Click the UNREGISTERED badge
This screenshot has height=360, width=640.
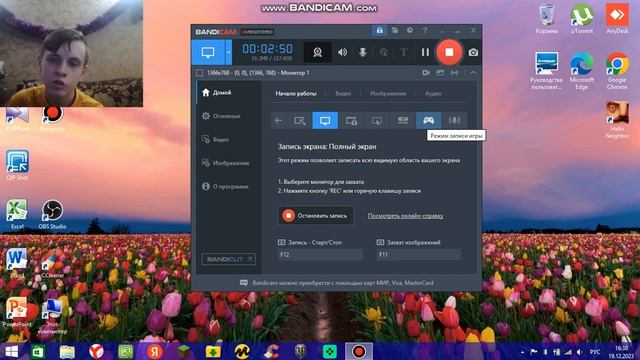pos(257,32)
